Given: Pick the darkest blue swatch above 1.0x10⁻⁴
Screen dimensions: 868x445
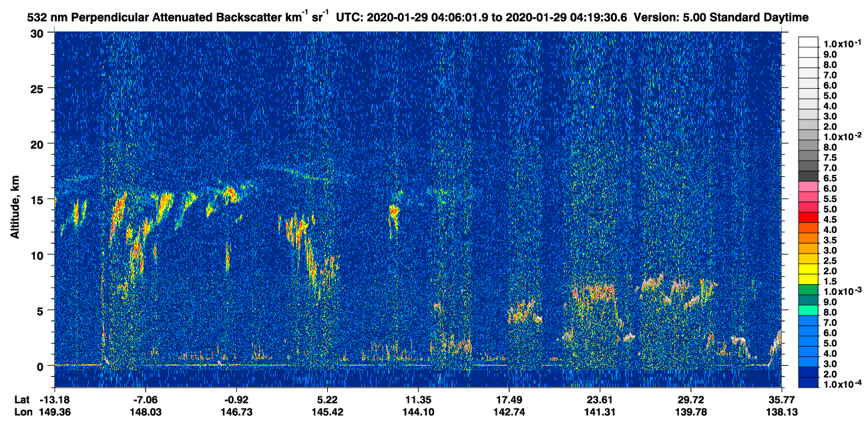Looking at the screenshot, I should pos(809,382).
